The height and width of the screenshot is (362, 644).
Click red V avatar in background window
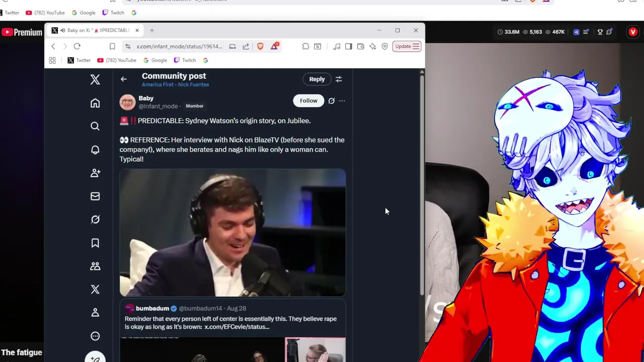click(633, 32)
